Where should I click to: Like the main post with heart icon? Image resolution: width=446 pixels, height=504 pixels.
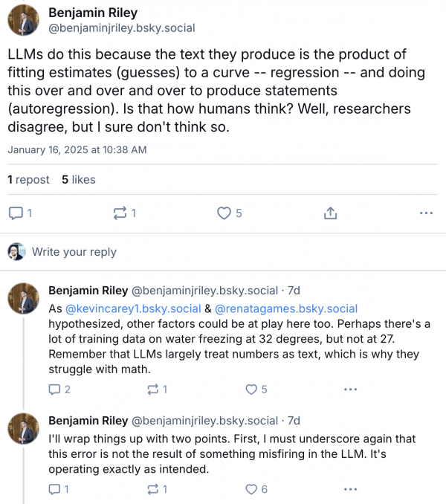[224, 213]
